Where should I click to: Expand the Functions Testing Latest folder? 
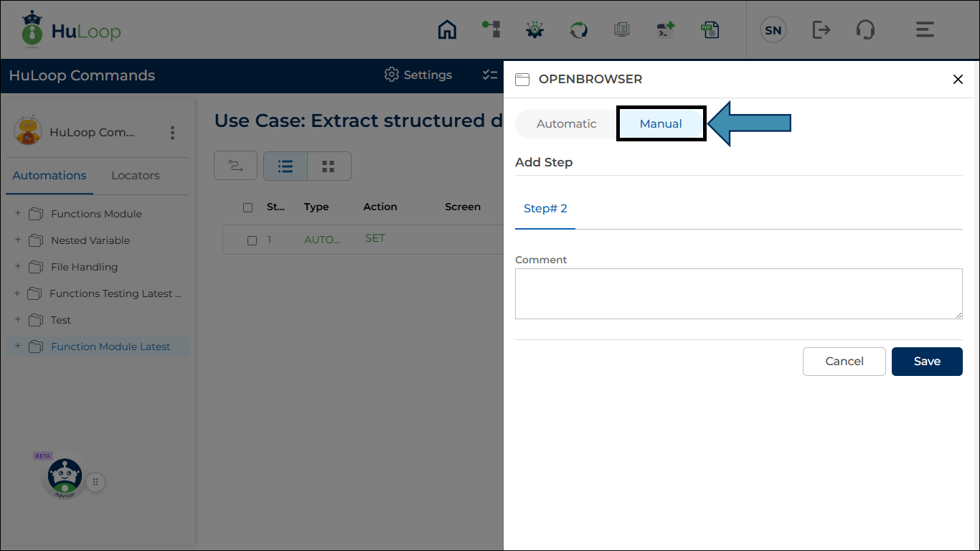point(18,293)
